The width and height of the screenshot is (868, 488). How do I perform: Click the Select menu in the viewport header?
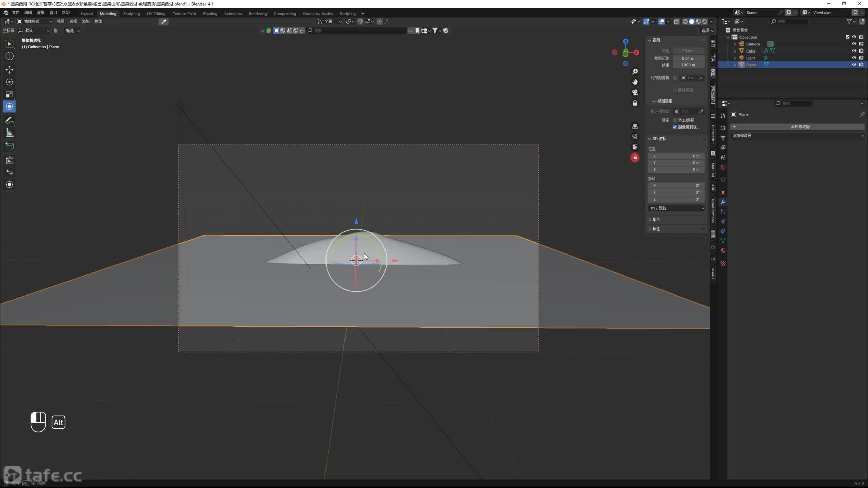(x=73, y=21)
